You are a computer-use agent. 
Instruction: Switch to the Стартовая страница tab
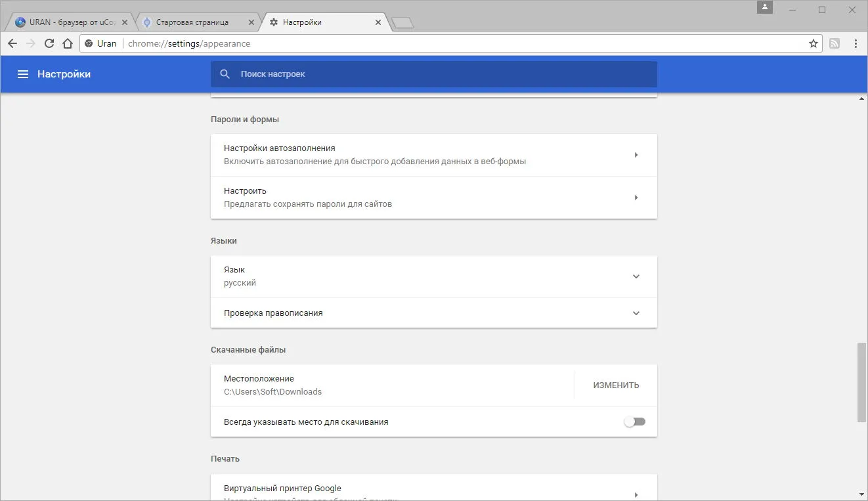coord(198,22)
